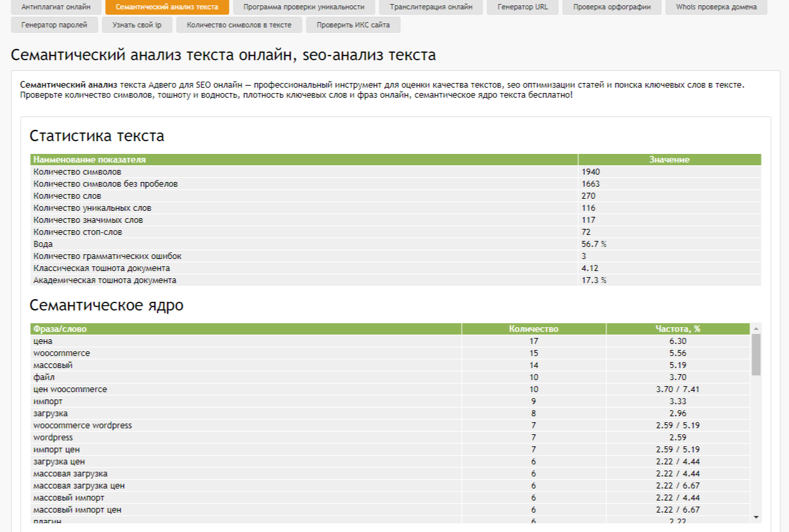Click the Частота, % column header
This screenshot has width=789, height=532.
(x=678, y=329)
